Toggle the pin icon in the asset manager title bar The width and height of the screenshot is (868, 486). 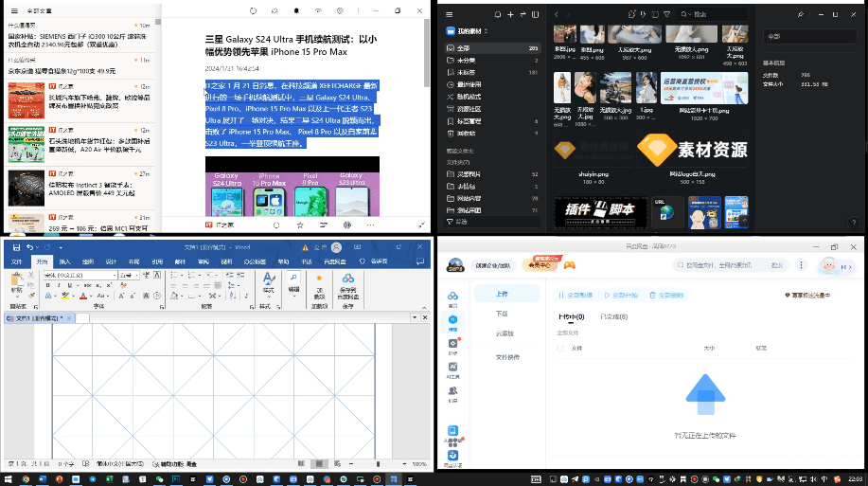[801, 14]
